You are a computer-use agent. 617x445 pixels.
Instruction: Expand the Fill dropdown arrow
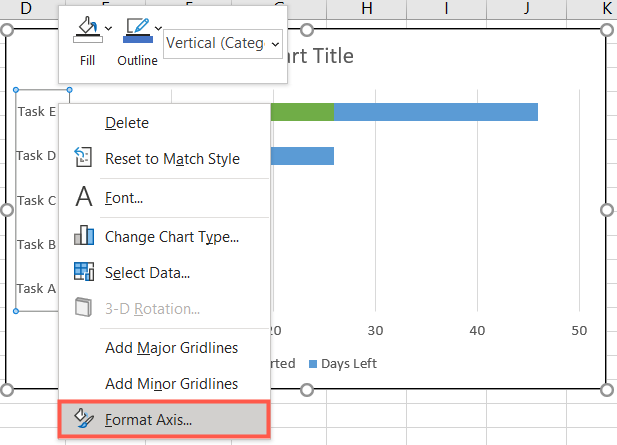pyautogui.click(x=108, y=28)
